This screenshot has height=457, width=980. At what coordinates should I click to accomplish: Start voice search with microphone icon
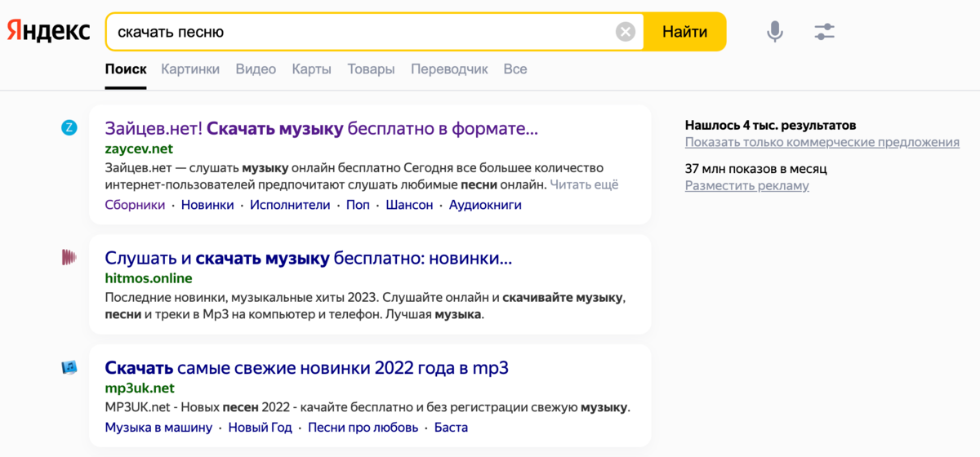775,32
